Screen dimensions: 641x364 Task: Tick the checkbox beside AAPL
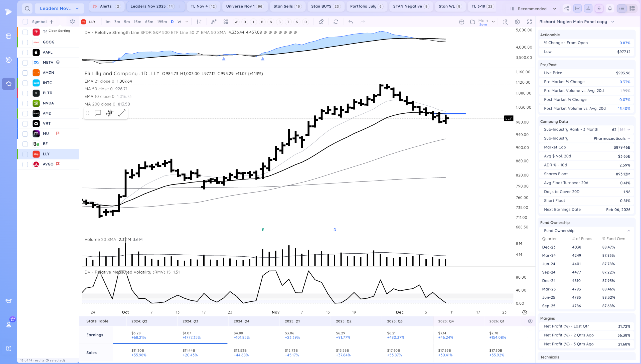coord(25,52)
